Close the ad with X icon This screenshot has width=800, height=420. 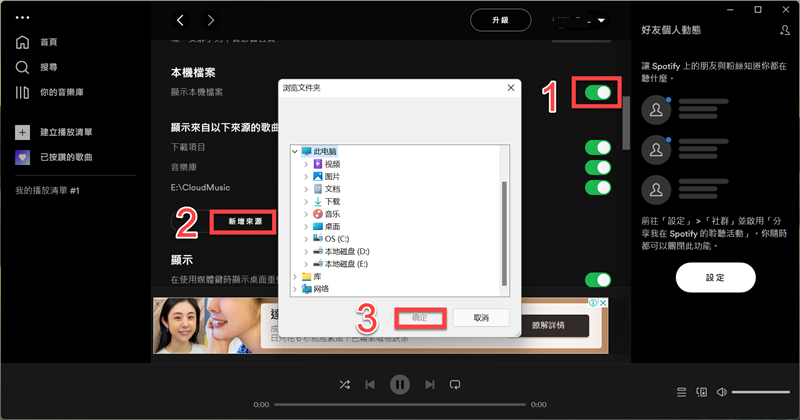point(603,303)
